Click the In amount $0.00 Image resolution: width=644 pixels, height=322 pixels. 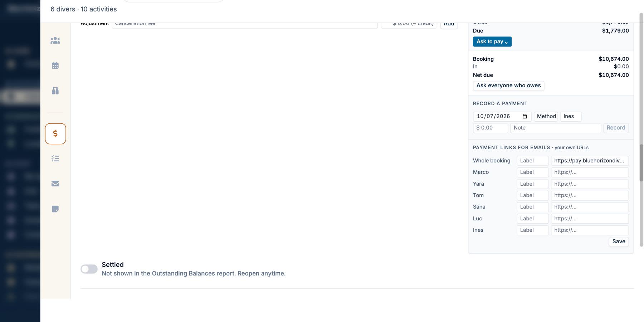click(621, 67)
